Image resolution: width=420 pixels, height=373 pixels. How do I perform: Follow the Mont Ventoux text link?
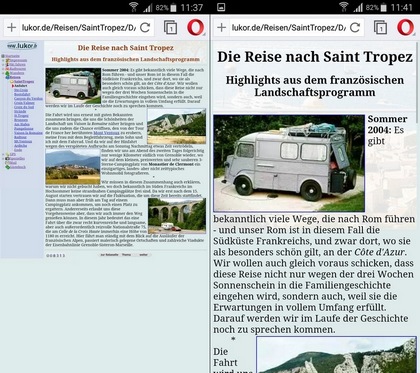pyautogui.click(x=106, y=133)
